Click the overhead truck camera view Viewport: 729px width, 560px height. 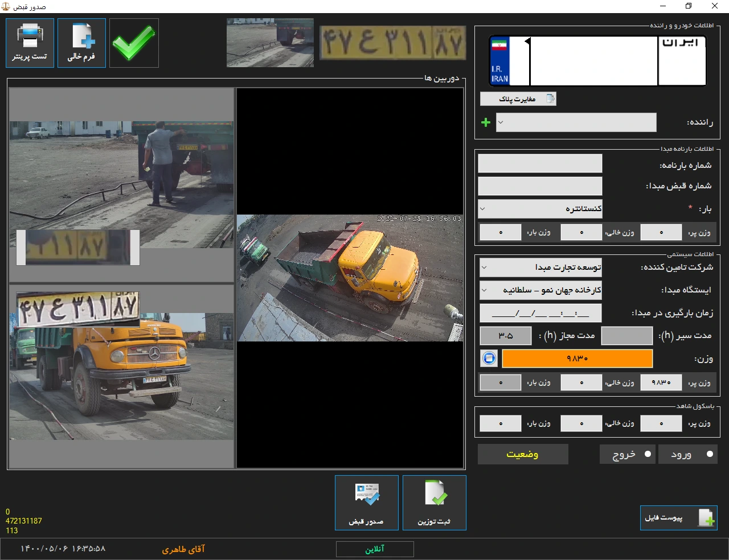tap(350, 278)
